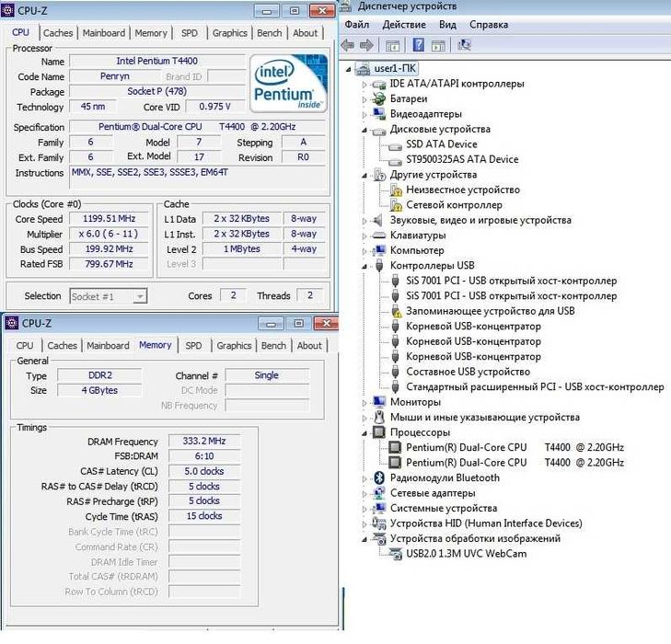Click memory Type value DDR2
671x644 pixels.
pos(100,375)
